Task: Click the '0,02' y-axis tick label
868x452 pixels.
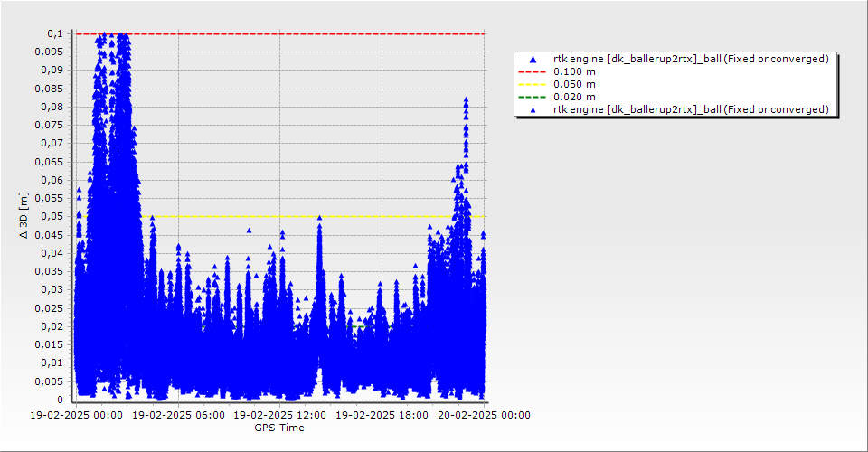Action: 52,326
